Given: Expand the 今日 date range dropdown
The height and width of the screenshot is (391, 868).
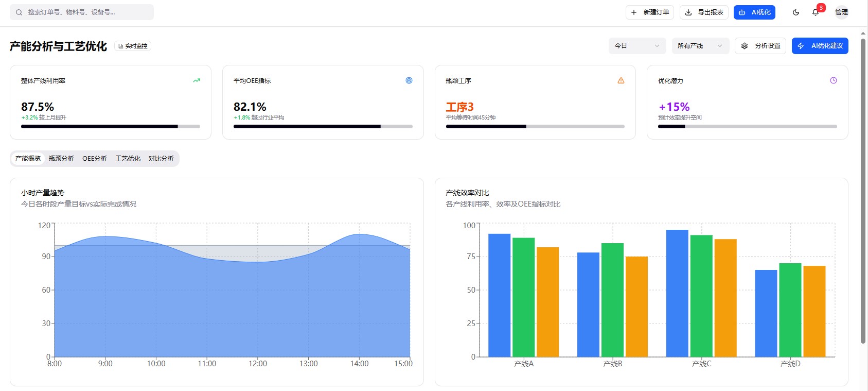Looking at the screenshot, I should (637, 46).
